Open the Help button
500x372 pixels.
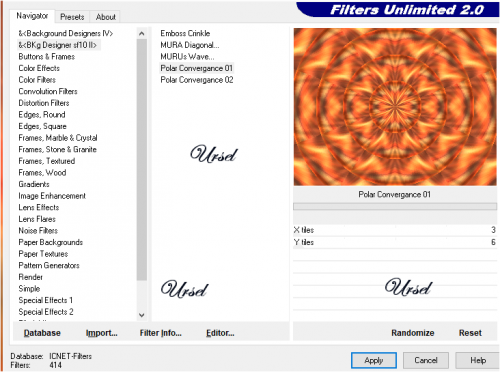coord(478,360)
